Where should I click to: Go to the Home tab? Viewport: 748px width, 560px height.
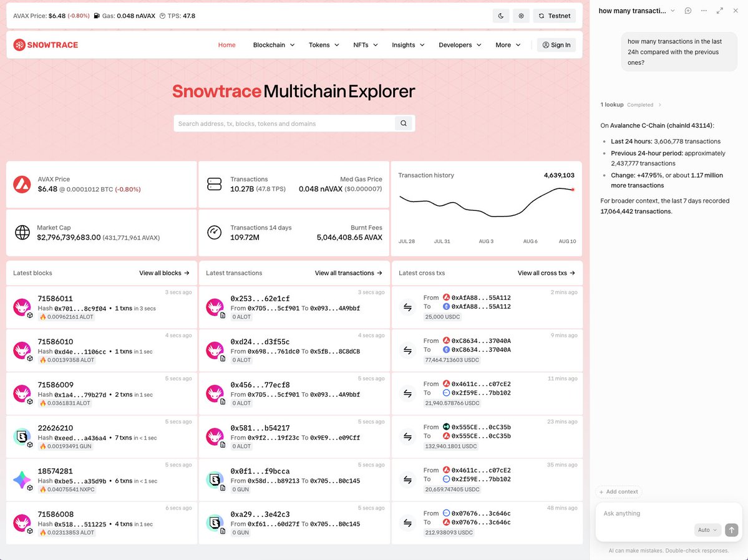coord(226,45)
